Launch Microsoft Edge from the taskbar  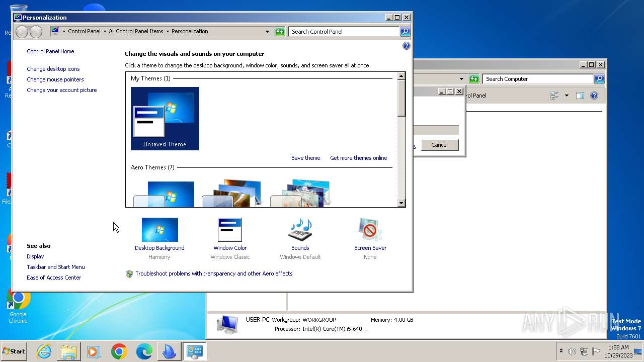(144, 351)
